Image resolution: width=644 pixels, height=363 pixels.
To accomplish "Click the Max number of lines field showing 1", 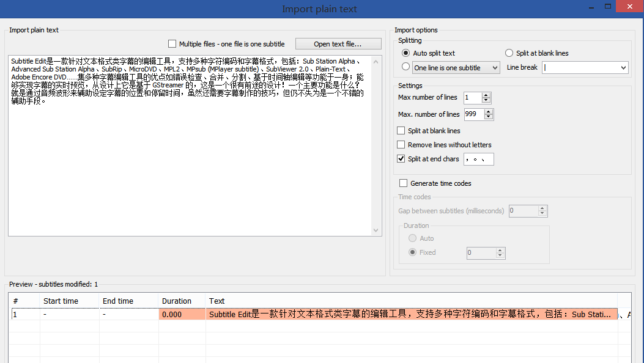I will coord(473,98).
